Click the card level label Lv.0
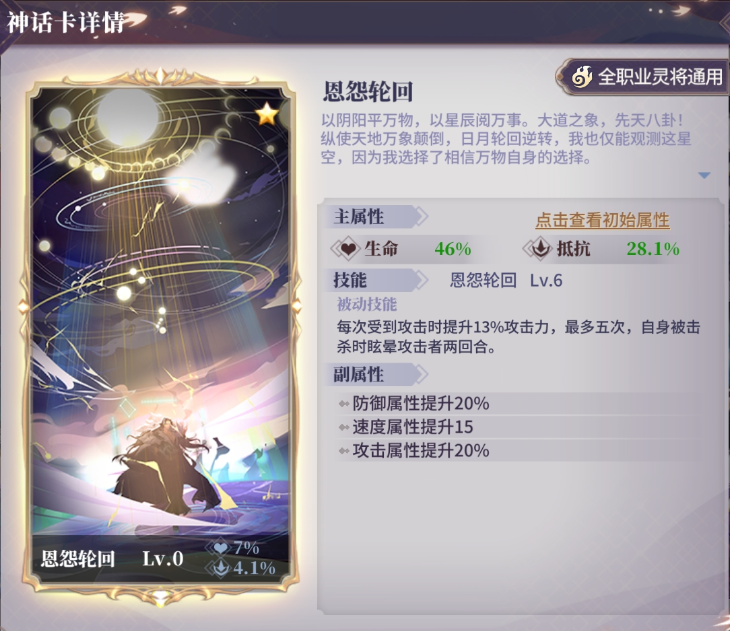Screen dimensions: 730x631 pos(163,559)
